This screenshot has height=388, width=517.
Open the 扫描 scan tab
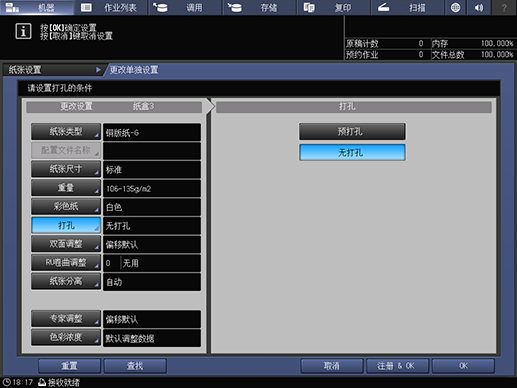click(408, 7)
